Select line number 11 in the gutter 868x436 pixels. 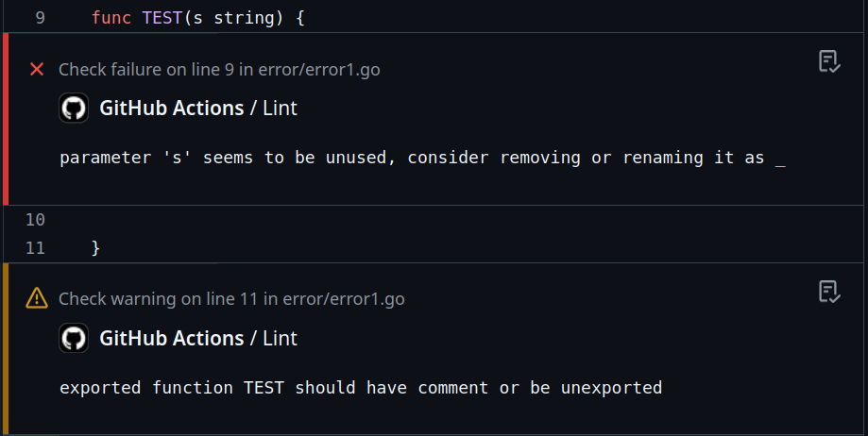[35, 248]
